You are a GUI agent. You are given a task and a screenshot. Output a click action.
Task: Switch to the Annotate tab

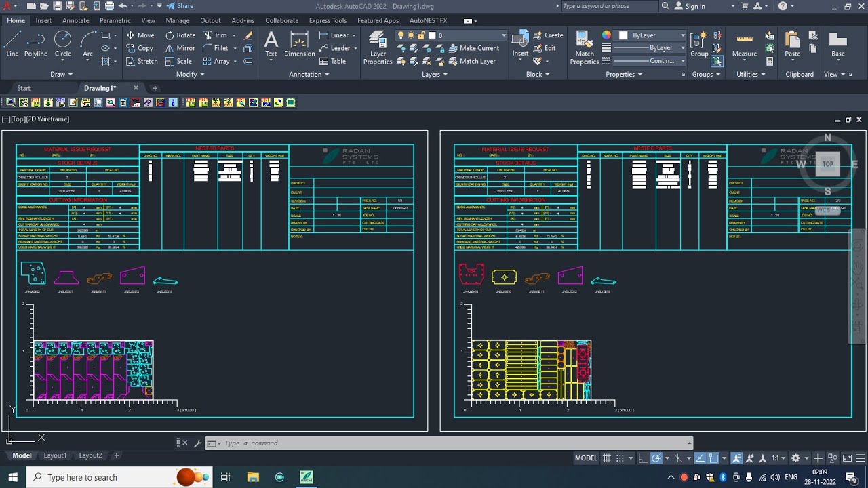tap(76, 20)
